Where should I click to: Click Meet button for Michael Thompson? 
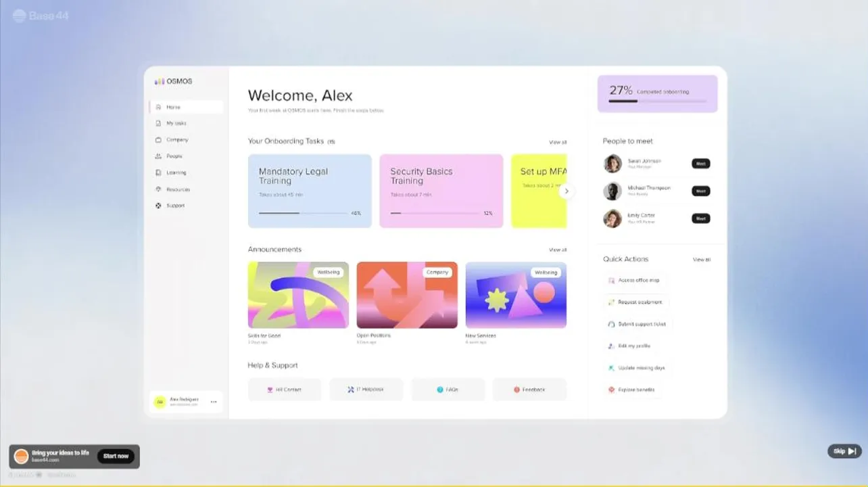click(x=701, y=191)
